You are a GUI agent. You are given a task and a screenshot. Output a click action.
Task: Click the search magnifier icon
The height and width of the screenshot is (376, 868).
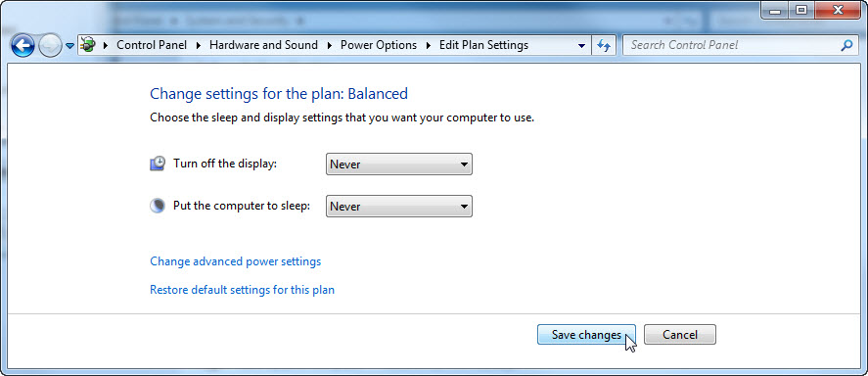[846, 45]
